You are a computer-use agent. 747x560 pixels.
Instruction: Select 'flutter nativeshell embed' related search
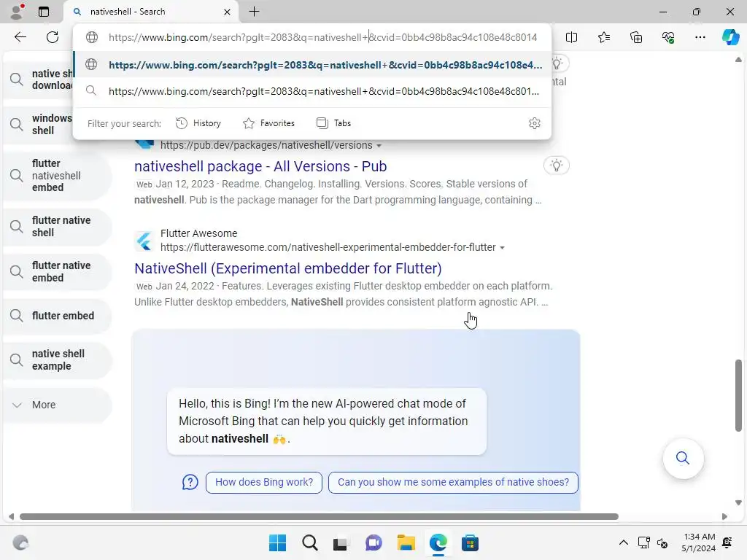(57, 175)
